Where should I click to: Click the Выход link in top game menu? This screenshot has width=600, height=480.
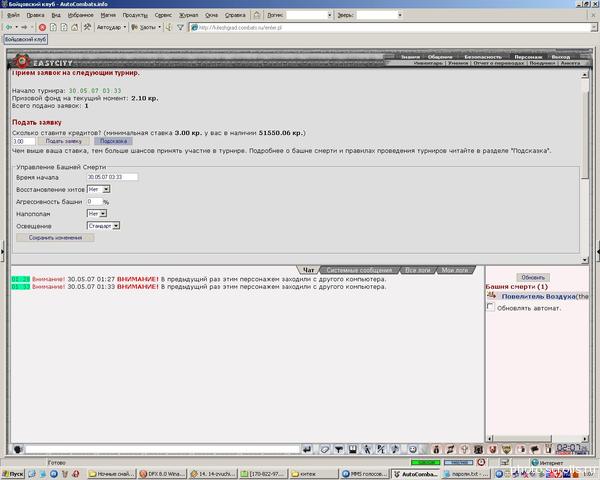561,57
